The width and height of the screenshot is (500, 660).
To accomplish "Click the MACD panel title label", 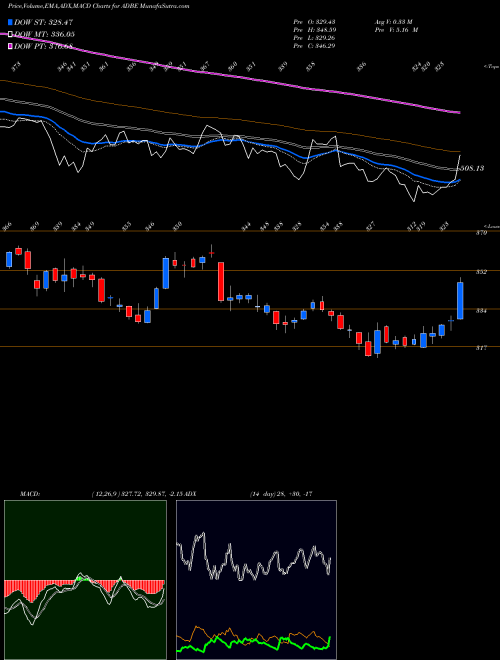I will 29,494.
